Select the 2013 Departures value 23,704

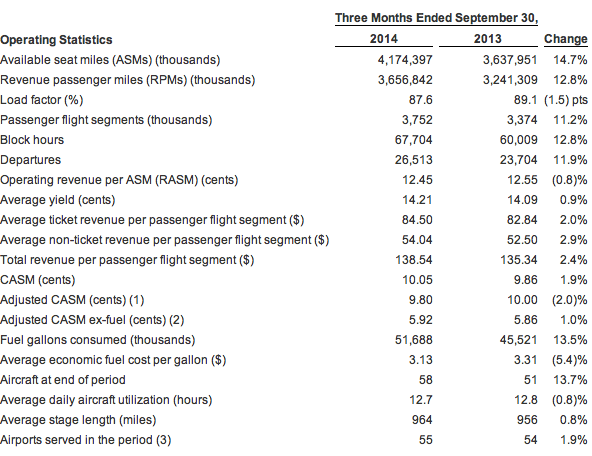518,160
